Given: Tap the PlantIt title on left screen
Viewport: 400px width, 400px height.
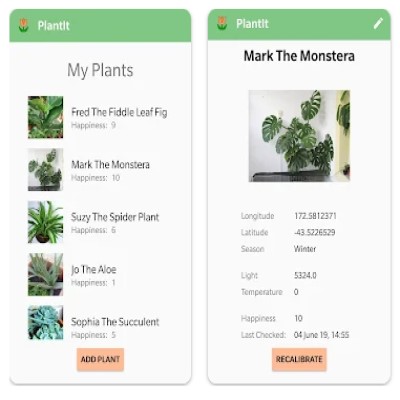Looking at the screenshot, I should coord(53,26).
